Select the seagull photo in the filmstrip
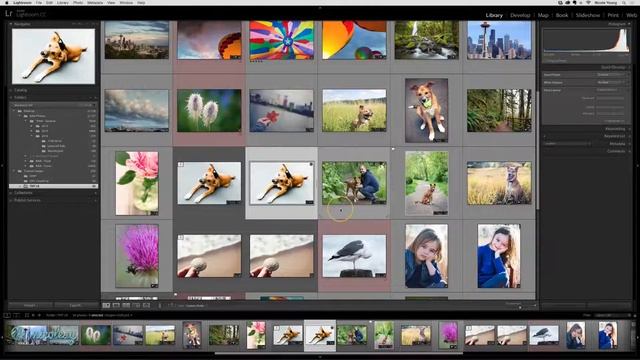The width and height of the screenshot is (640, 360). tap(544, 335)
